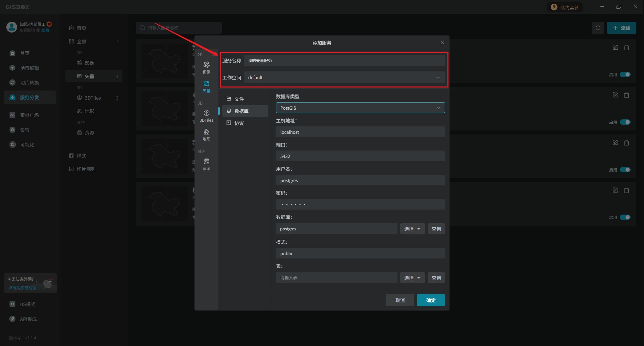The width and height of the screenshot is (644, 346).
Task: Select the 资源 resource icon in dialog
Action: tap(206, 164)
